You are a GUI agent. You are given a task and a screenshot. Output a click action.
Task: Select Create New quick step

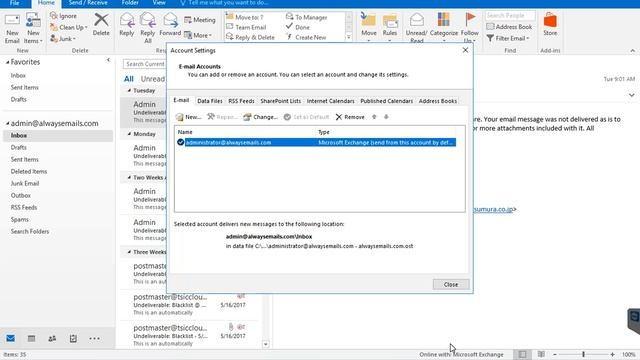[x=306, y=37]
